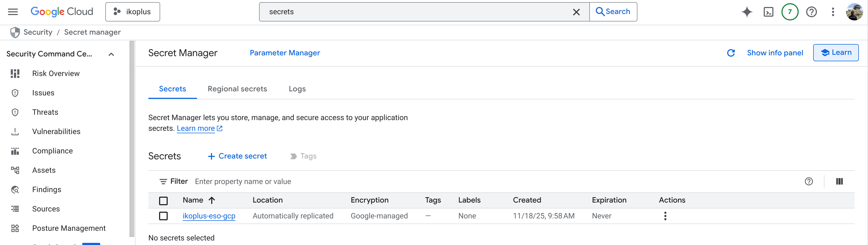
Task: Switch to the Regional secrets tab
Action: (237, 89)
